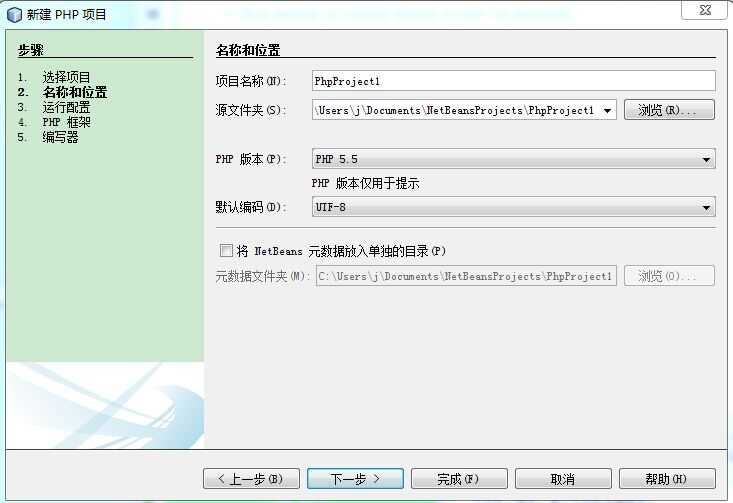Viewport: 733px width, 503px height.
Task: Click the 步骤 heading in left panel
Action: 30,50
